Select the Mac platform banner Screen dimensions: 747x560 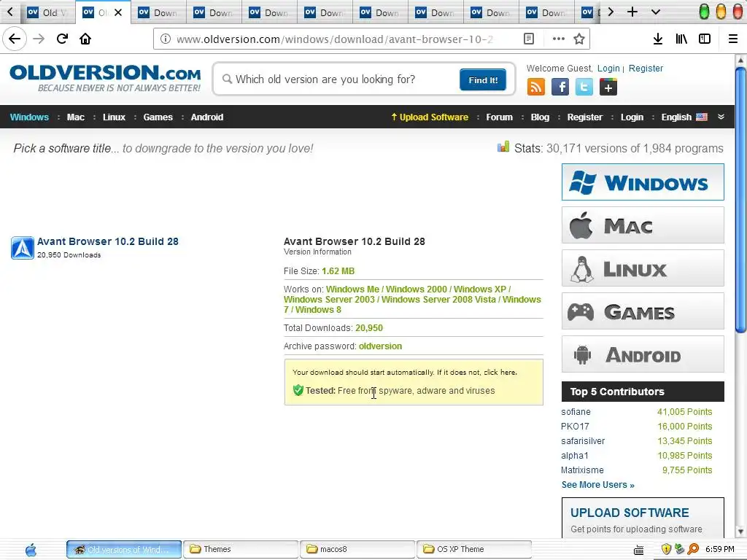tap(643, 225)
